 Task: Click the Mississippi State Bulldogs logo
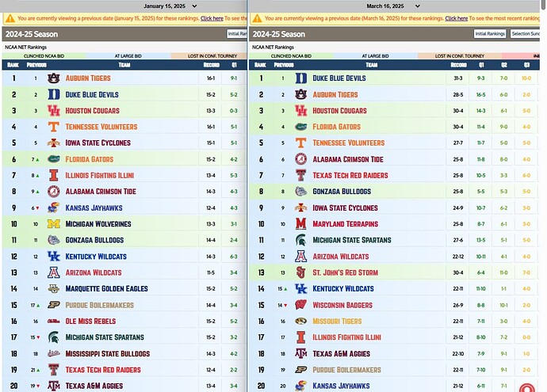click(x=53, y=353)
